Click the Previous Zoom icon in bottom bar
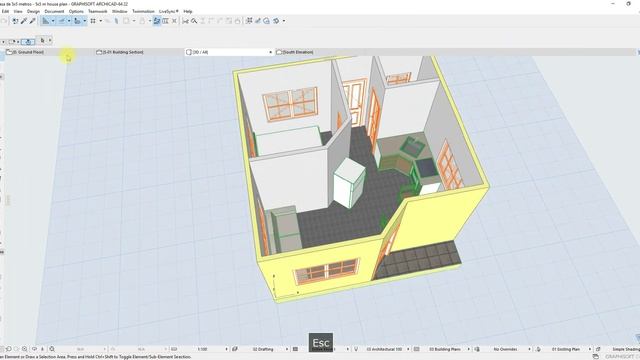The width and height of the screenshot is (640, 360). coord(9,349)
